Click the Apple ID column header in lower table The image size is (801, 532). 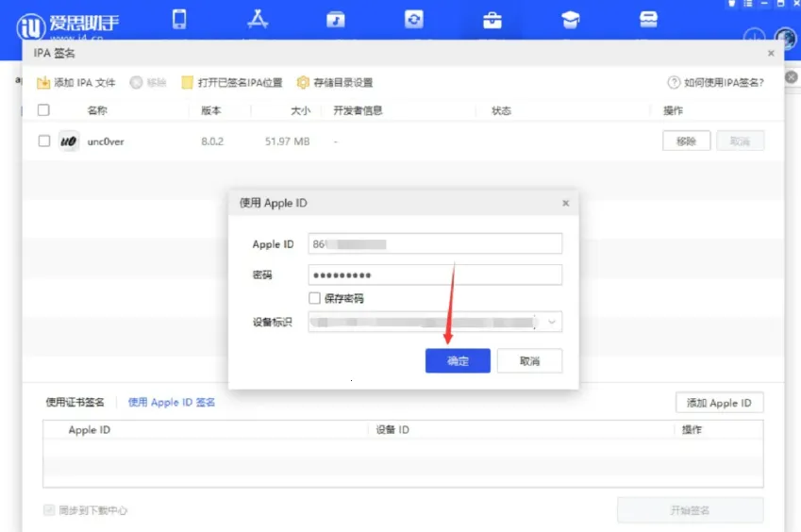point(90,430)
